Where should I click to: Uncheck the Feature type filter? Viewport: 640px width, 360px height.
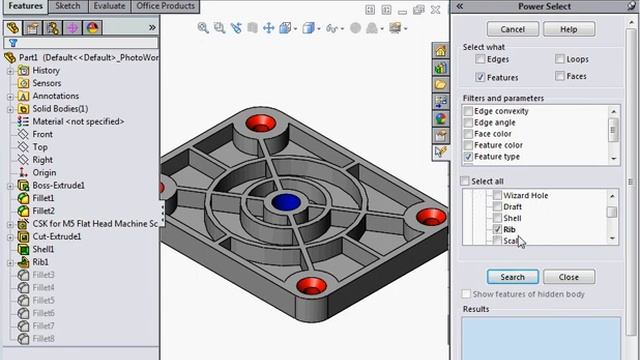tap(468, 157)
